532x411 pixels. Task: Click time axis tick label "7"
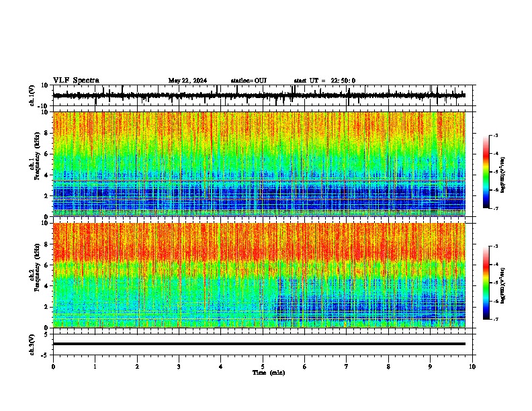347,367
